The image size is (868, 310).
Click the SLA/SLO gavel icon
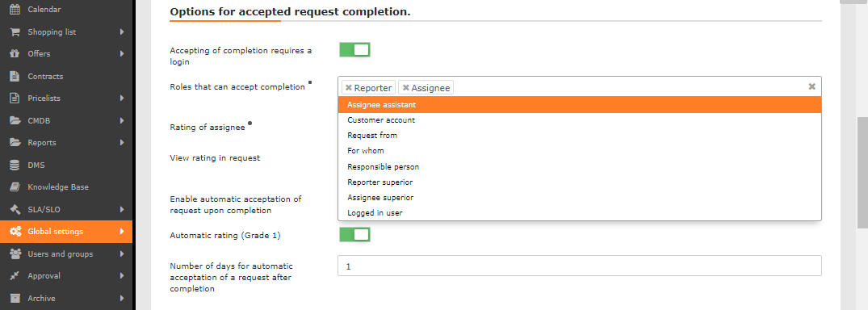click(15, 209)
